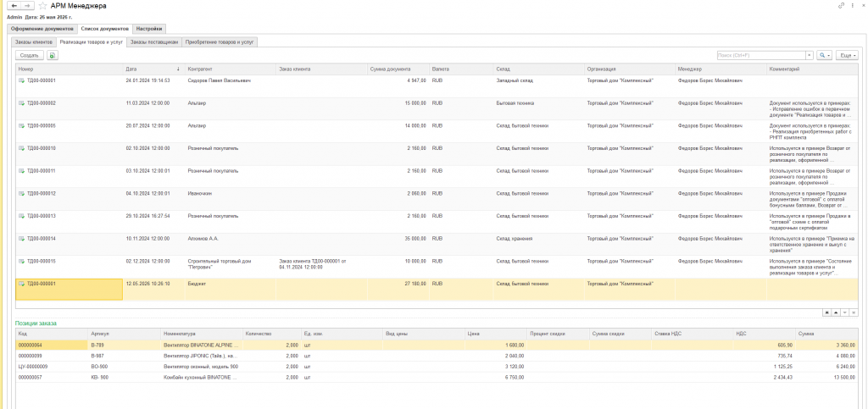Jump to first row with the top arrow
The width and height of the screenshot is (868, 409).
pyautogui.click(x=826, y=312)
